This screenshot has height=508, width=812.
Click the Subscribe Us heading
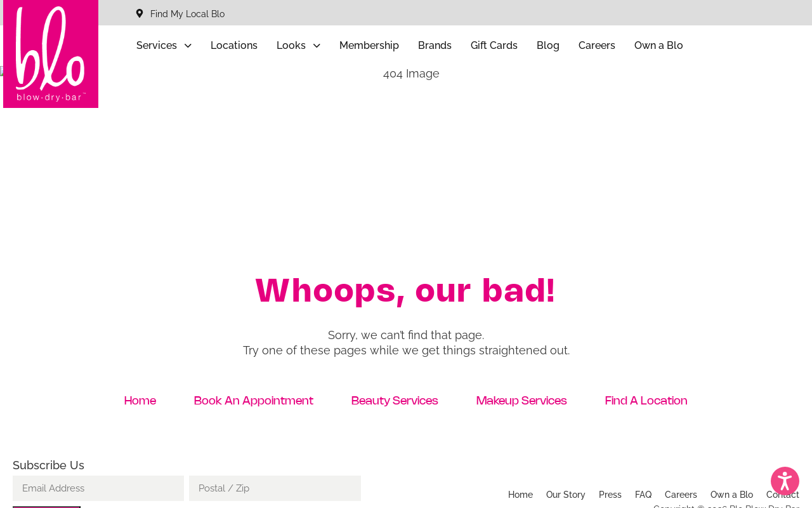48,465
